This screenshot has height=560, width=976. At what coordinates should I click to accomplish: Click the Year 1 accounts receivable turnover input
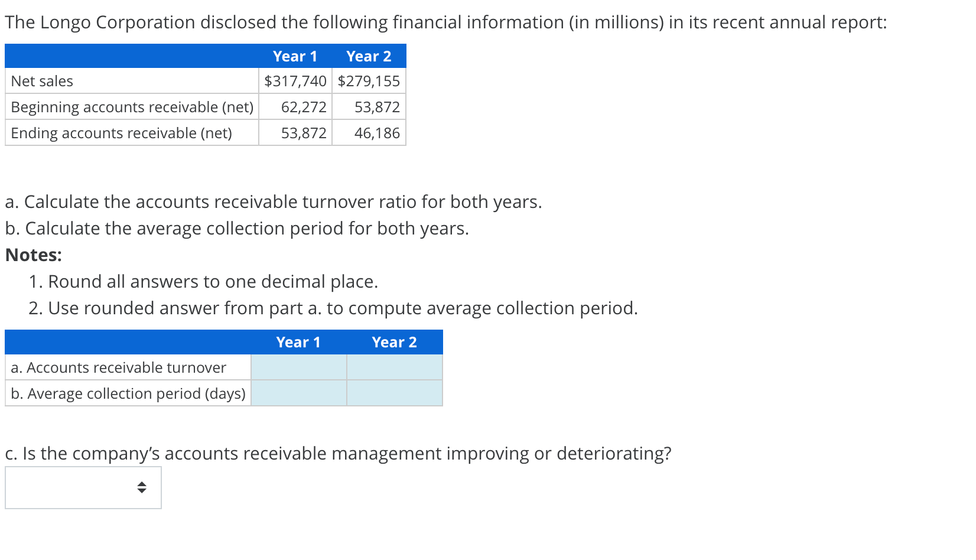tap(298, 367)
